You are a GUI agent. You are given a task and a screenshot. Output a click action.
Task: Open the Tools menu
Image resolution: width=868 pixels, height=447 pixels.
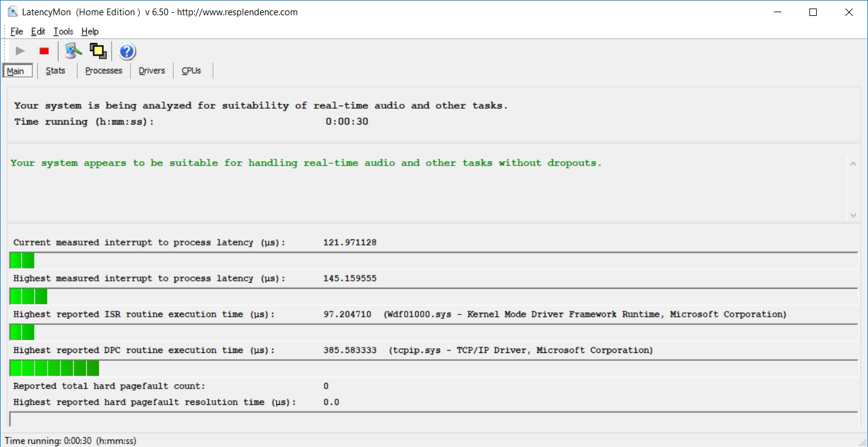coord(63,32)
